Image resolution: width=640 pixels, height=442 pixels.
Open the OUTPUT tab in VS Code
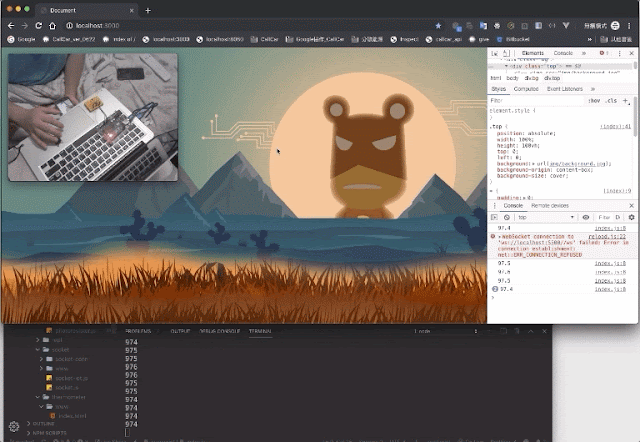click(180, 331)
